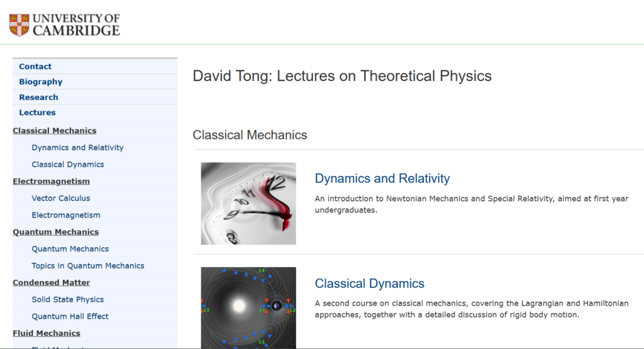The width and height of the screenshot is (644, 349).
Task: Click the Electromagnetism section heading
Action: click(51, 182)
